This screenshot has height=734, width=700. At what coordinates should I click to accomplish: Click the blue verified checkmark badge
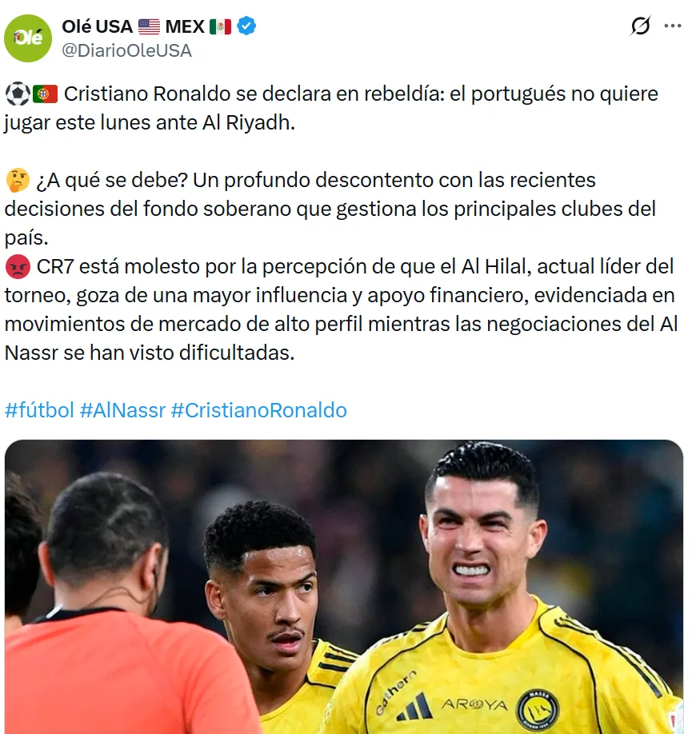tap(246, 26)
